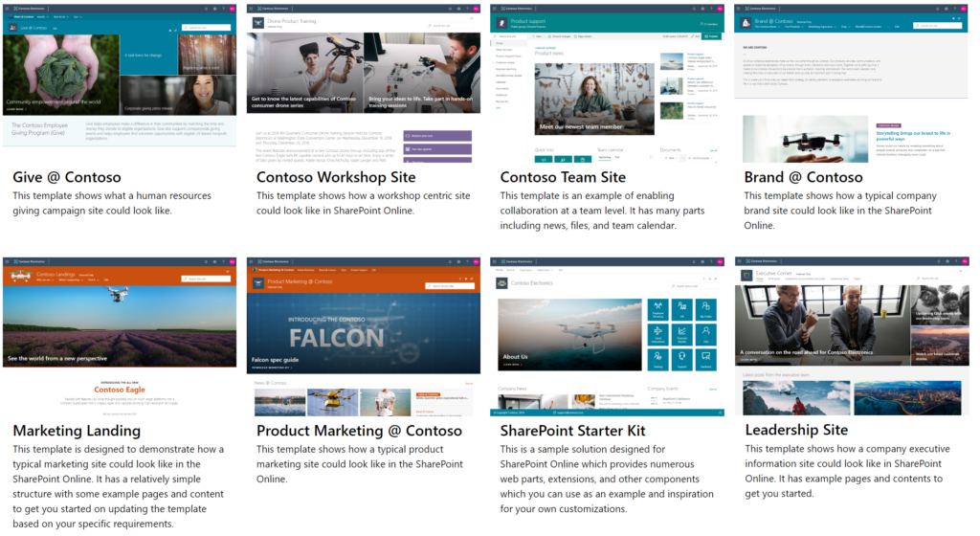
Task: Click the Product support site logo icon
Action: click(502, 23)
